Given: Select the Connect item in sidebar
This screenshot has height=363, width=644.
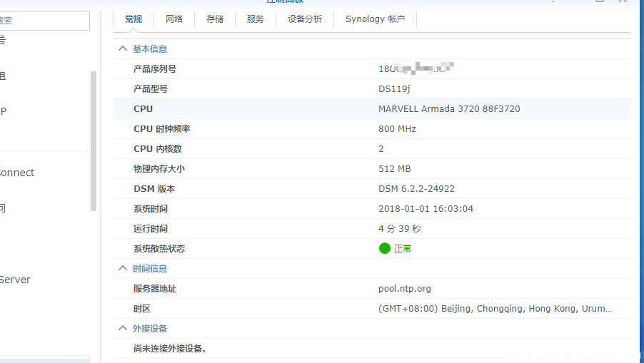Looking at the screenshot, I should (x=17, y=173).
